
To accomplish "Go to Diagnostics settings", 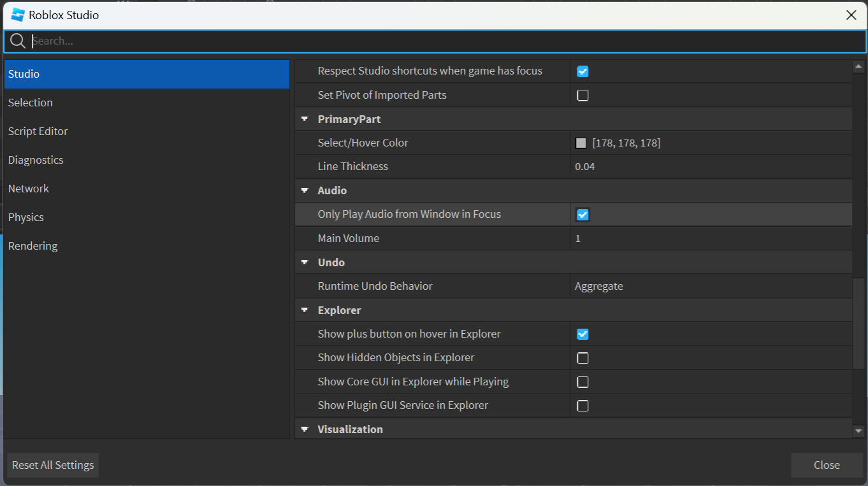I will [x=147, y=160].
